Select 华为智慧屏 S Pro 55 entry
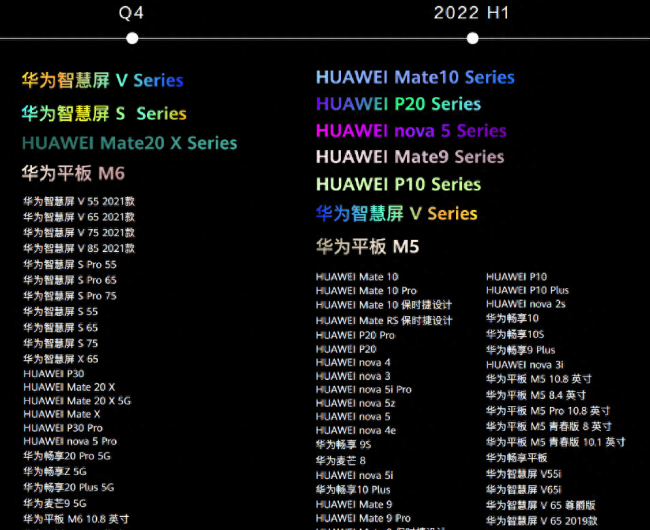The height and width of the screenshot is (530, 650). click(70, 265)
